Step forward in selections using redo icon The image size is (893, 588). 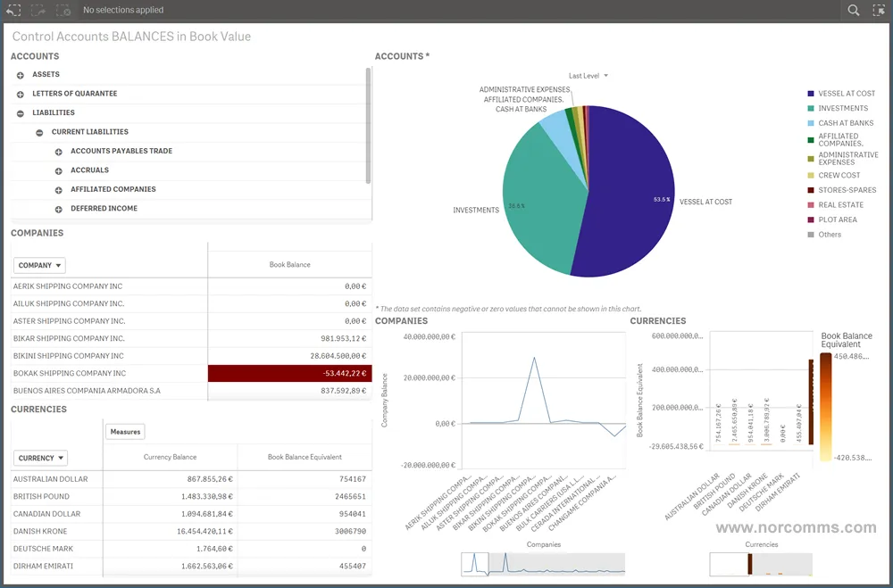[x=37, y=10]
